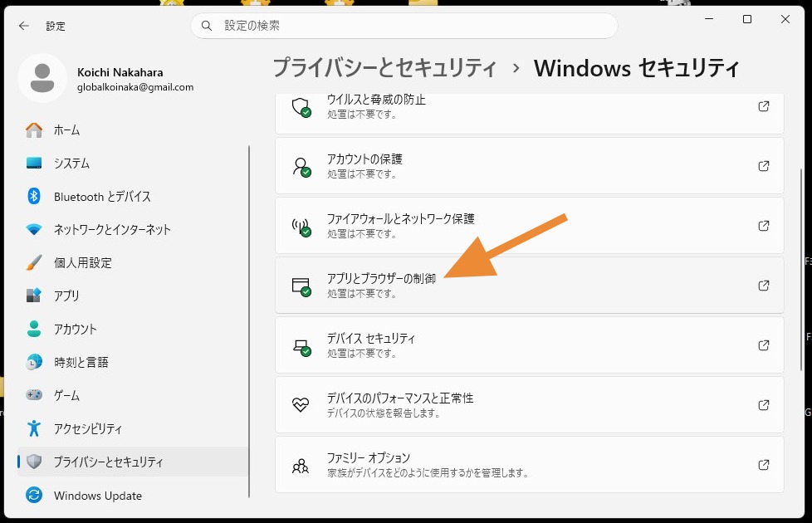Select アクセシビリティ label in sidebar
812x523 pixels.
[88, 428]
